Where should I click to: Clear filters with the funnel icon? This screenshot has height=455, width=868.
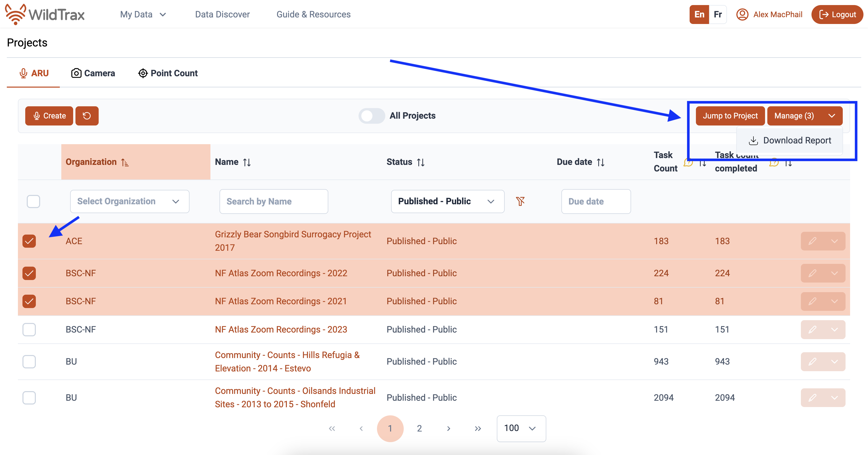(x=520, y=201)
